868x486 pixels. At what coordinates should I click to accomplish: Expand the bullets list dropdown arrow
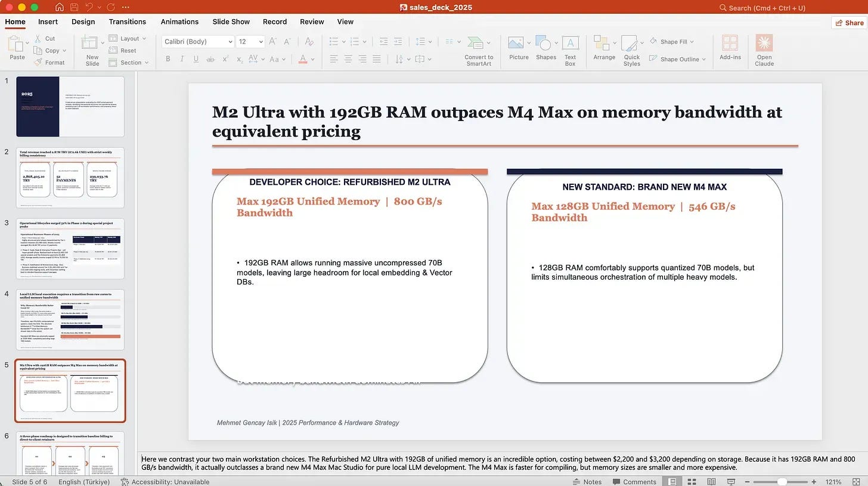(x=343, y=42)
